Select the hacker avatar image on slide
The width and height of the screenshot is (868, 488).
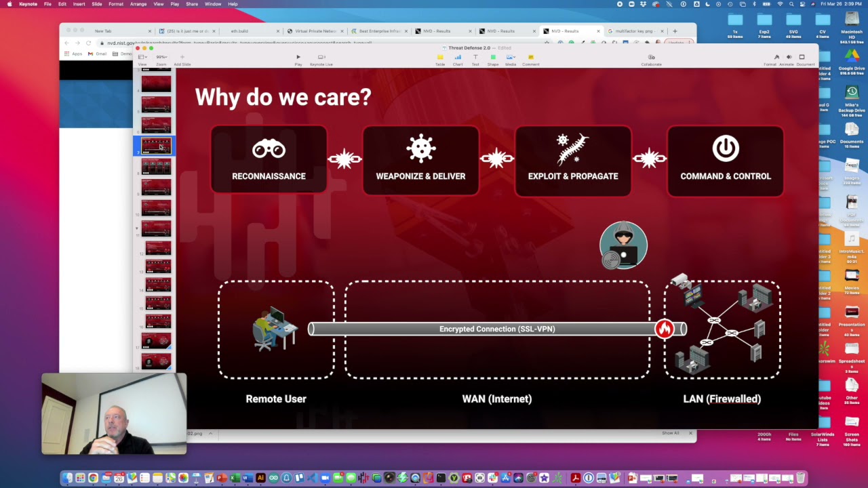[x=623, y=245]
